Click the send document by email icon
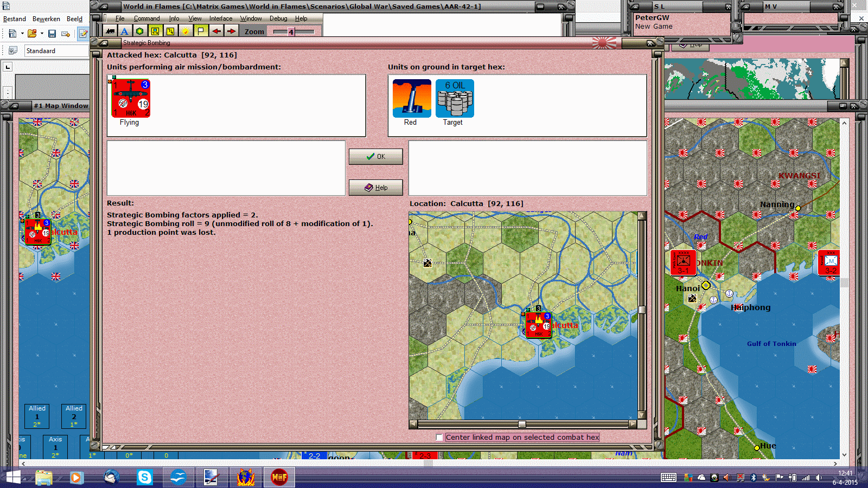This screenshot has width=868, height=488. coord(66,34)
